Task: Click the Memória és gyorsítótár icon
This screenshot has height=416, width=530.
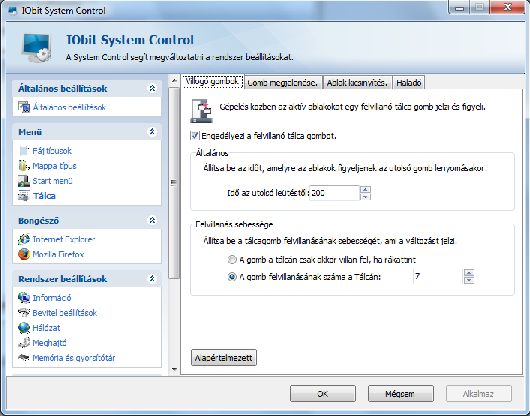Action: point(24,357)
